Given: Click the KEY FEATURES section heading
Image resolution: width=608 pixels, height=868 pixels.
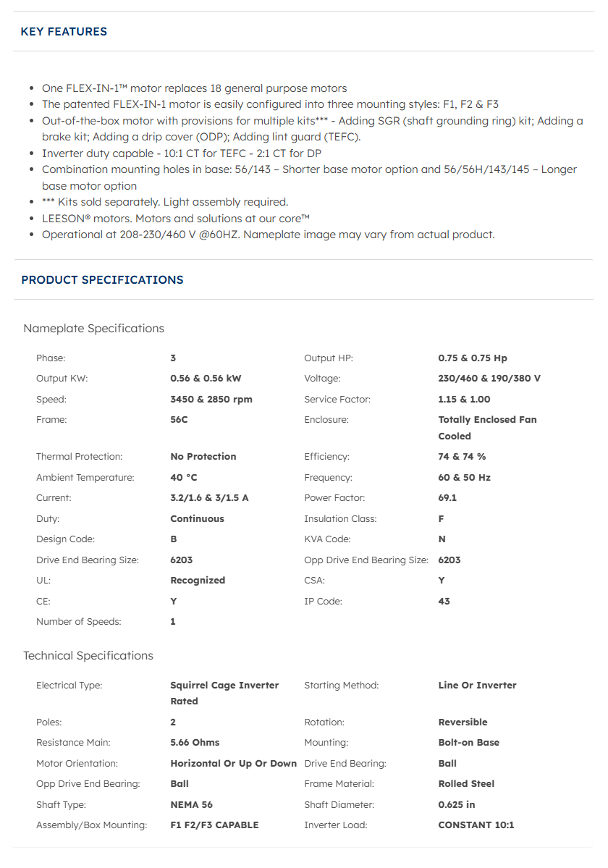Looking at the screenshot, I should pyautogui.click(x=64, y=32).
